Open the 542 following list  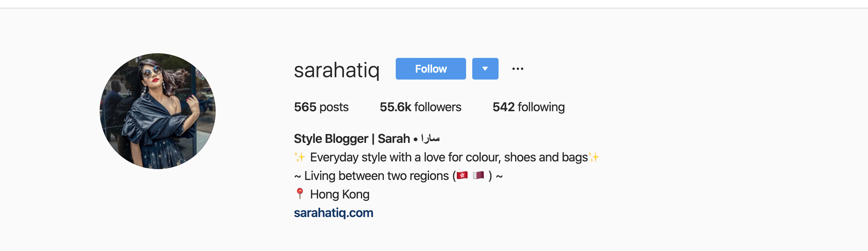(529, 107)
